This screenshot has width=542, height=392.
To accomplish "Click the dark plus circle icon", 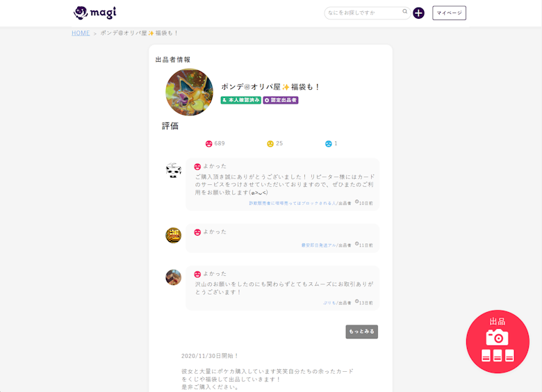I will click(418, 13).
